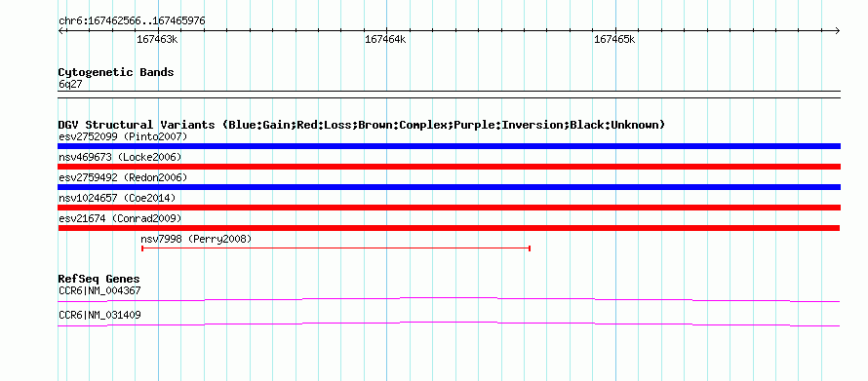Click the esv2759492 (Redon2006) blue bar
This screenshot has width=868, height=381.
click(x=449, y=187)
